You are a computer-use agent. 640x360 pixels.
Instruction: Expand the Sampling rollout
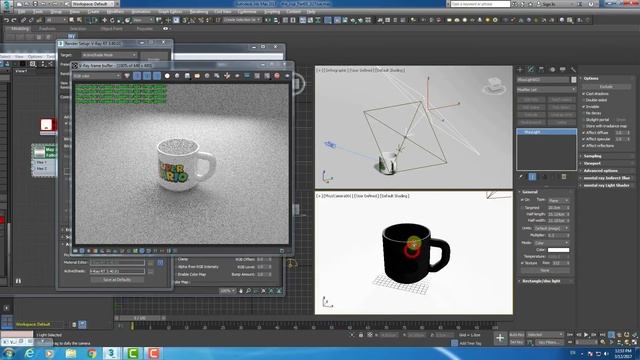[607, 156]
